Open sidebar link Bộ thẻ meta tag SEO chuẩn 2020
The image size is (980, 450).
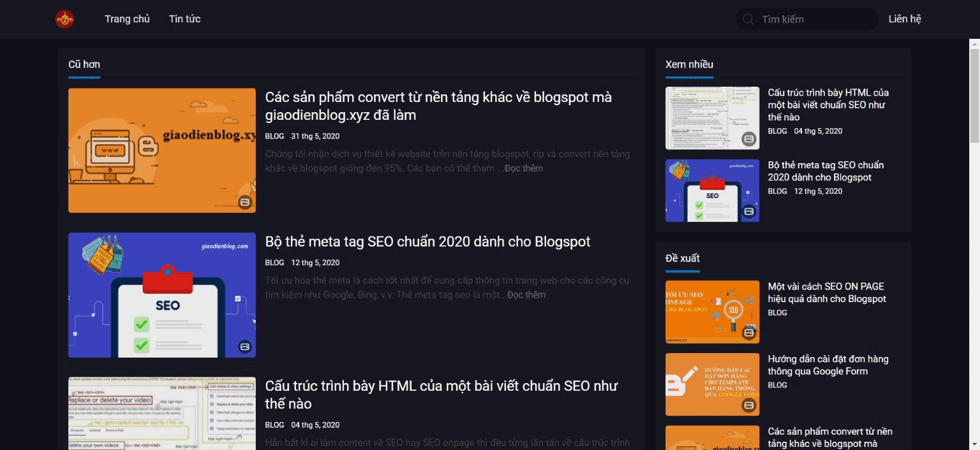[x=826, y=171]
